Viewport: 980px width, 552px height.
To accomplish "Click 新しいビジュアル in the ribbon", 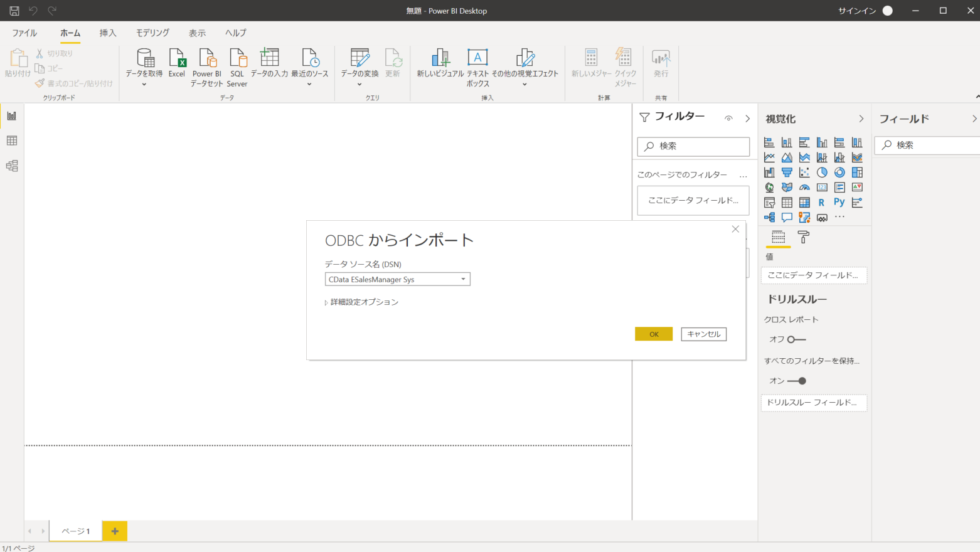I will pos(440,63).
